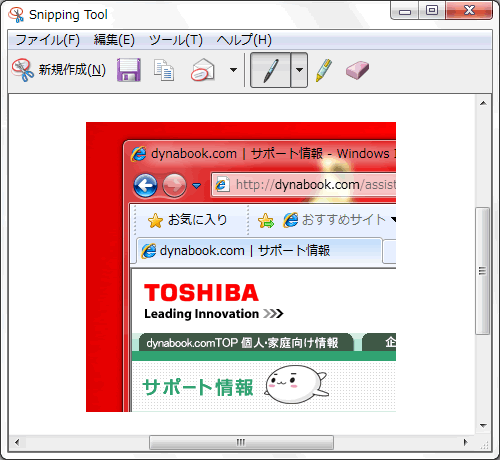
Task: Click dynabook.comTOP 個人・家庭向け情報 tab
Action: pyautogui.click(x=246, y=342)
